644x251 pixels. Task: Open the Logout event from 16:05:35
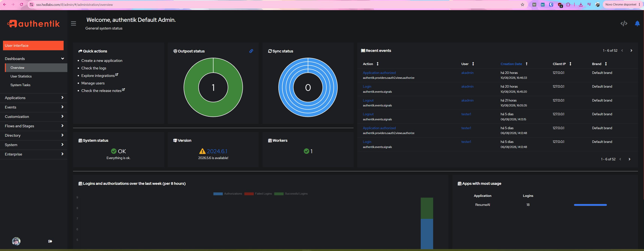tap(368, 100)
